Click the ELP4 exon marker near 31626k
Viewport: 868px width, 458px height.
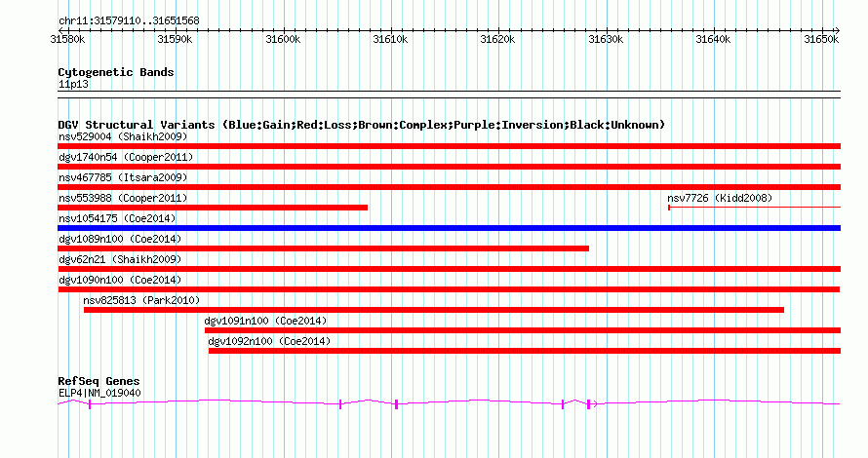click(563, 405)
